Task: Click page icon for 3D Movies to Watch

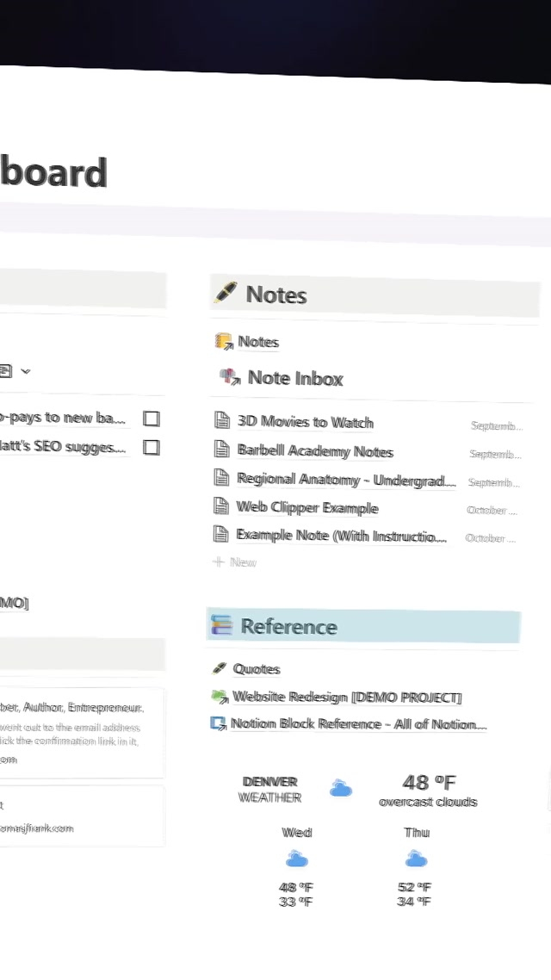Action: click(222, 421)
